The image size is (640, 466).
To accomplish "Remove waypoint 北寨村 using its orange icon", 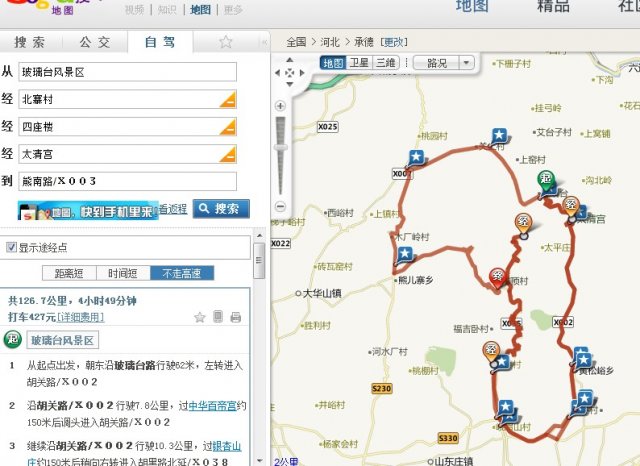I will pos(228,98).
